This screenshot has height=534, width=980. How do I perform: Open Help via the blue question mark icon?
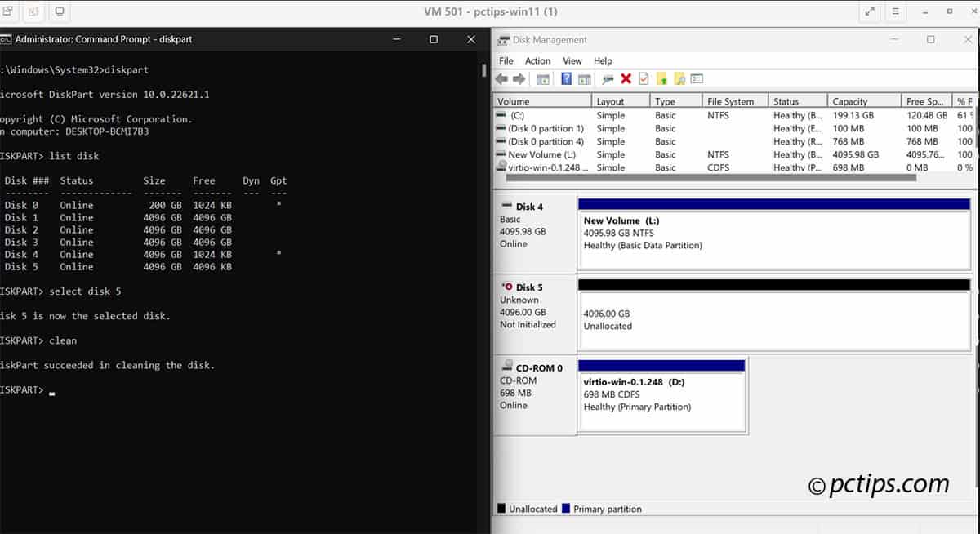[568, 78]
